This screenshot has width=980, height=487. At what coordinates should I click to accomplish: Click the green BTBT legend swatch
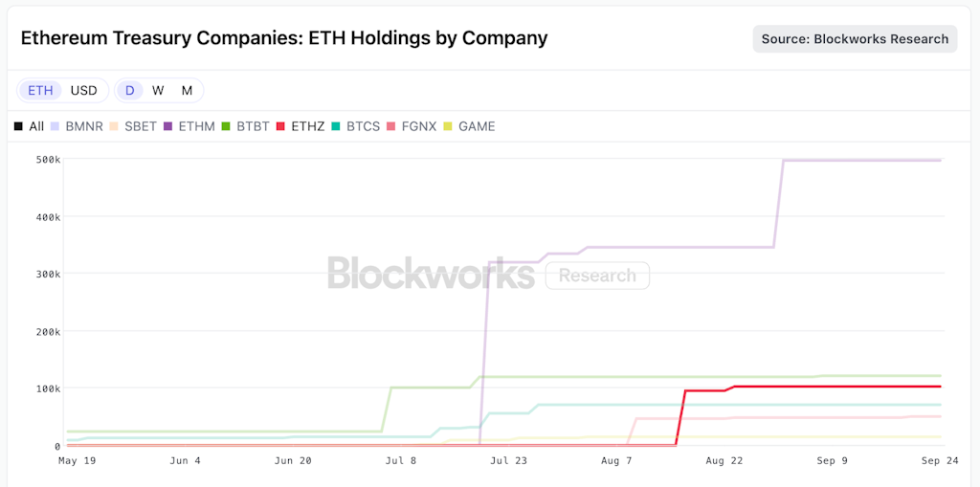[226, 126]
